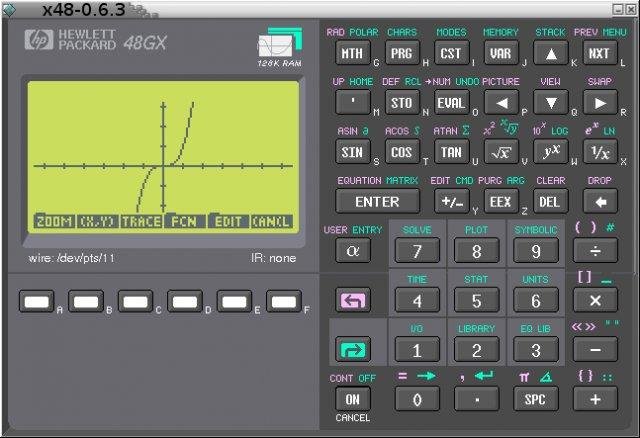Click the up arrow STACK key
The width and height of the screenshot is (640, 438).
tap(551, 53)
